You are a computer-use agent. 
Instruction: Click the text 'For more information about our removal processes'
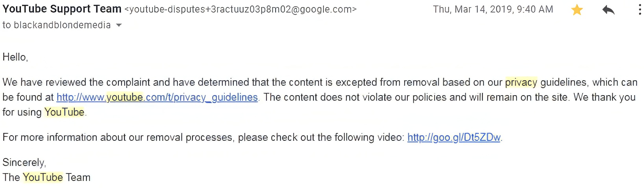tap(117, 137)
